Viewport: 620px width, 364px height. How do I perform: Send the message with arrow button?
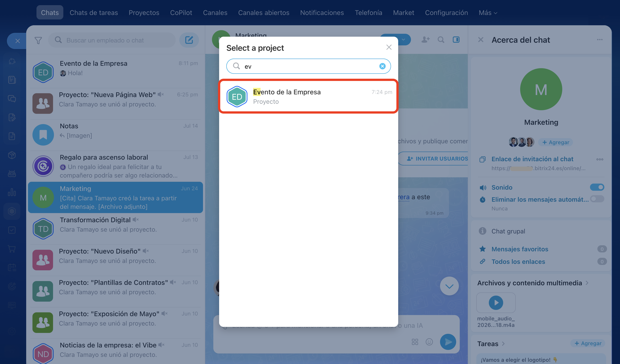pos(448,342)
